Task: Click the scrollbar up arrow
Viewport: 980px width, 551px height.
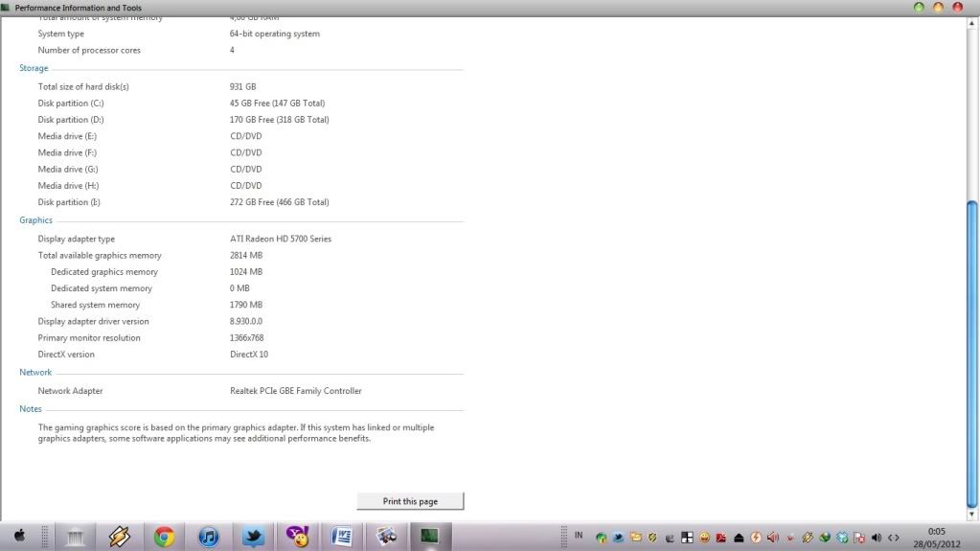Action: point(972,21)
